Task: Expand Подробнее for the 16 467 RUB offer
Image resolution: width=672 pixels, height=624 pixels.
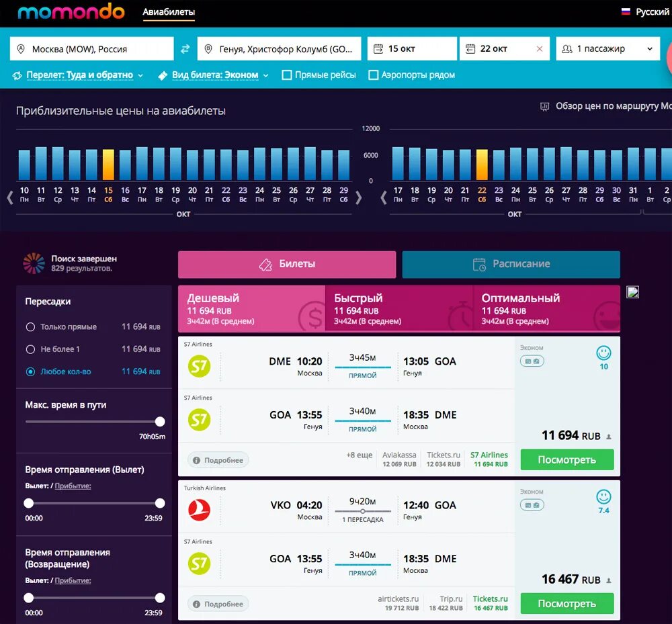Action: pyautogui.click(x=218, y=604)
